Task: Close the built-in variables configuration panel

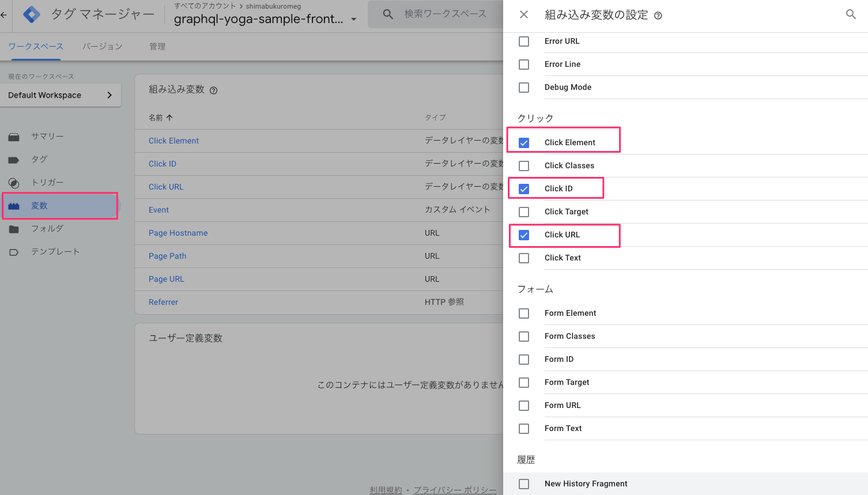Action: (x=523, y=14)
